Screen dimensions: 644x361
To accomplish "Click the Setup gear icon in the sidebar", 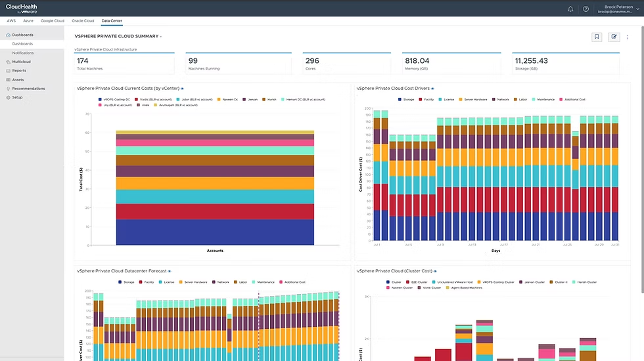I will [8, 97].
